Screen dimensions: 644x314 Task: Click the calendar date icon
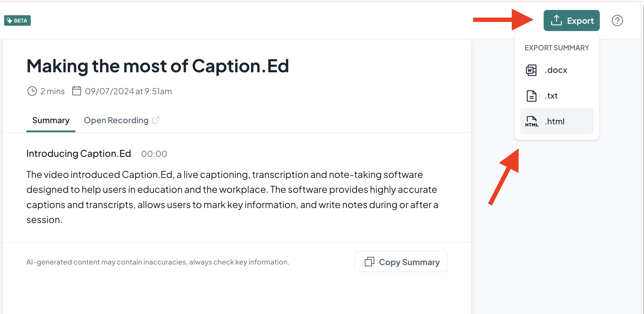tap(77, 91)
